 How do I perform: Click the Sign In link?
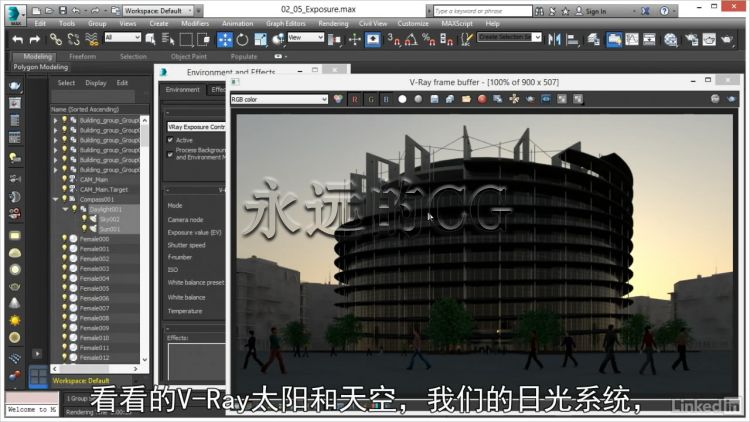pos(596,11)
